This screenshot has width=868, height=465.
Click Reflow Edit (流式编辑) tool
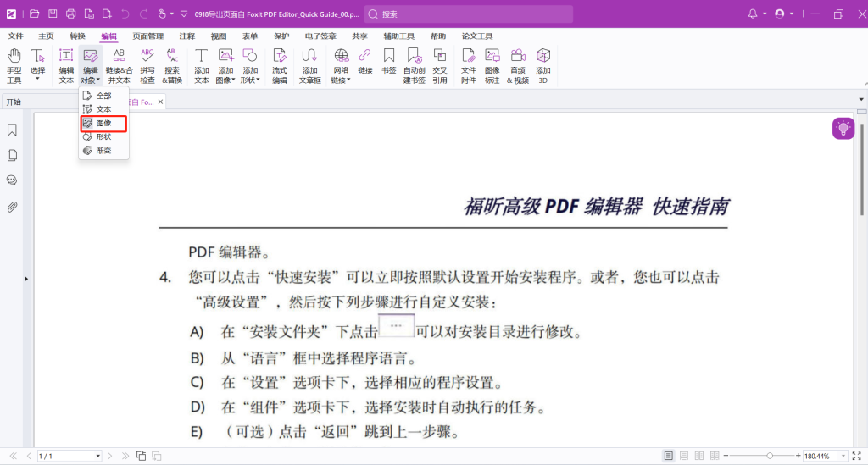coord(280,66)
